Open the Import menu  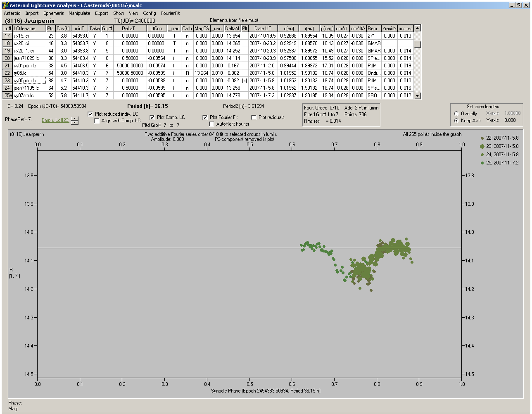[32, 13]
